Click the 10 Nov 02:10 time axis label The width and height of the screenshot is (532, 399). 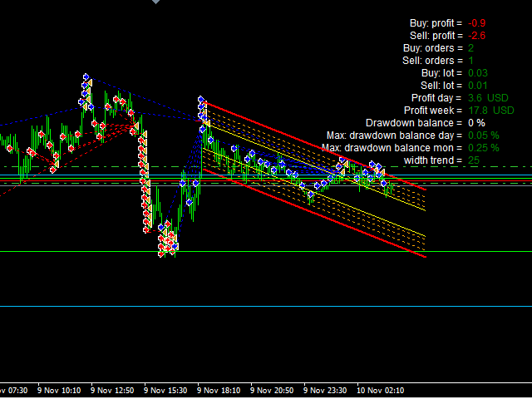pos(381,391)
